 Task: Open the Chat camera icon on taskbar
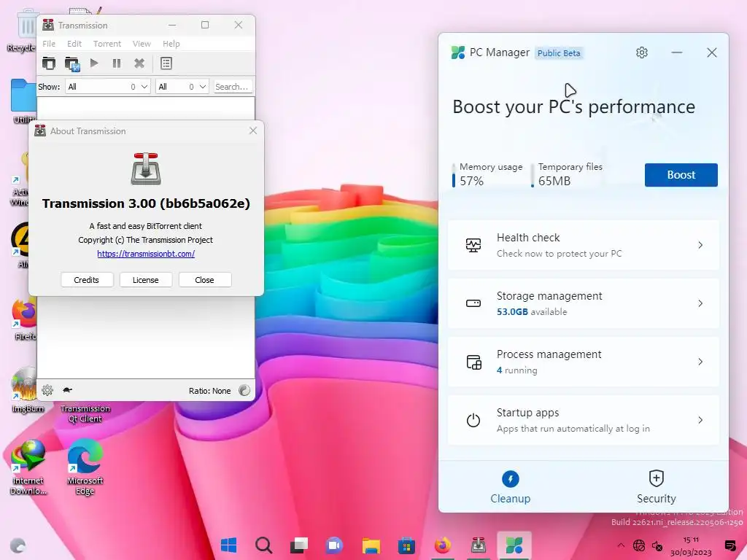[335, 545]
